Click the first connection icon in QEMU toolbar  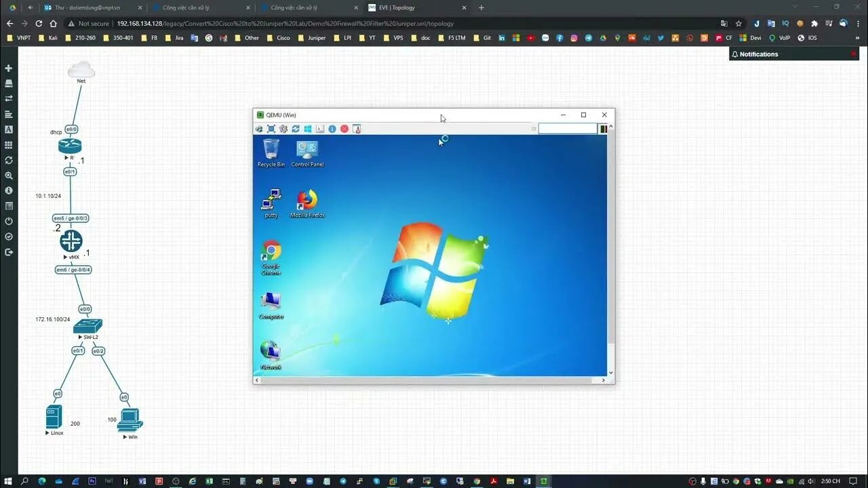pos(259,129)
